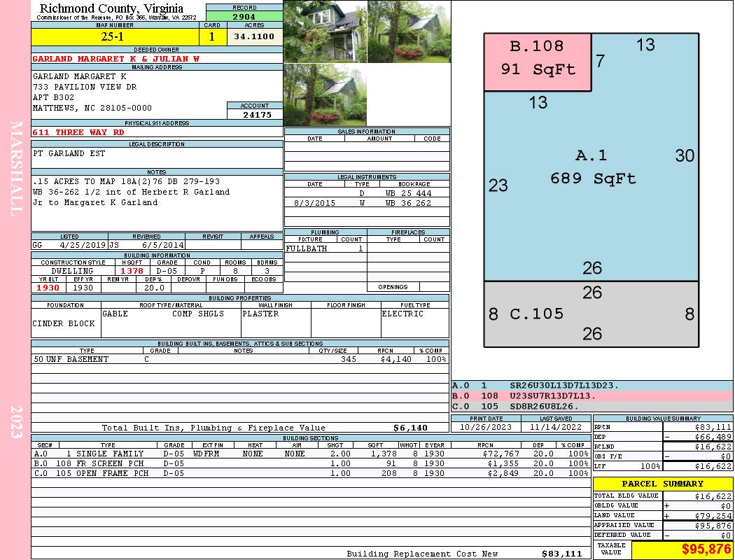This screenshot has width=735, height=560.
Task: Click acres value 34.1100
Action: 255,36
